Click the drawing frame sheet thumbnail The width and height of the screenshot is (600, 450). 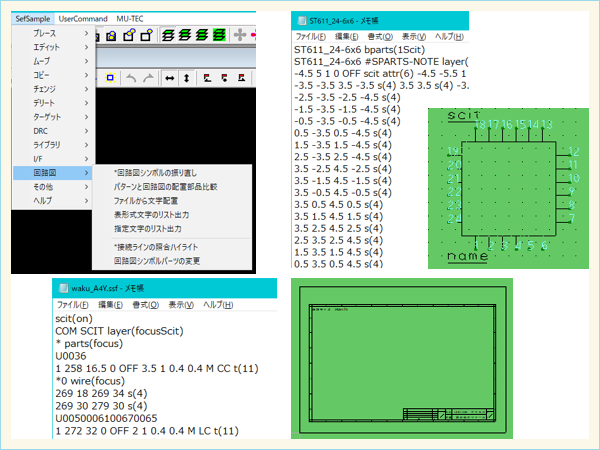coord(401,362)
